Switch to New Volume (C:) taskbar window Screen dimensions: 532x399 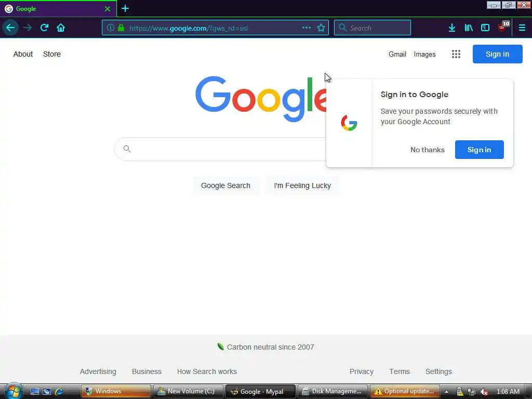tap(188, 391)
